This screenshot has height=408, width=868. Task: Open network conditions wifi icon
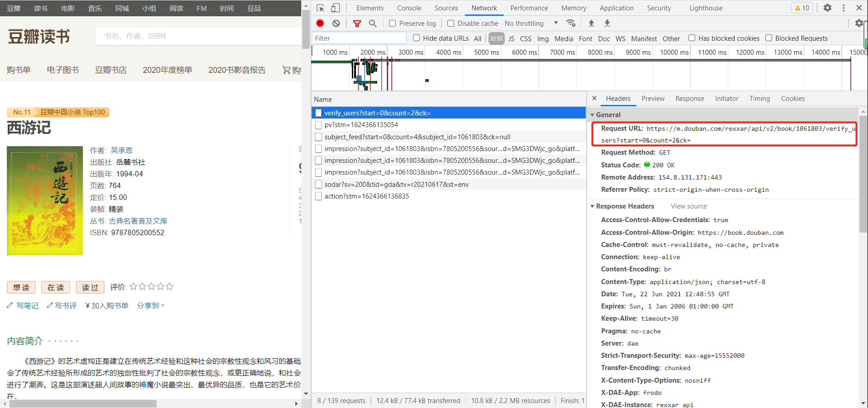coord(571,23)
